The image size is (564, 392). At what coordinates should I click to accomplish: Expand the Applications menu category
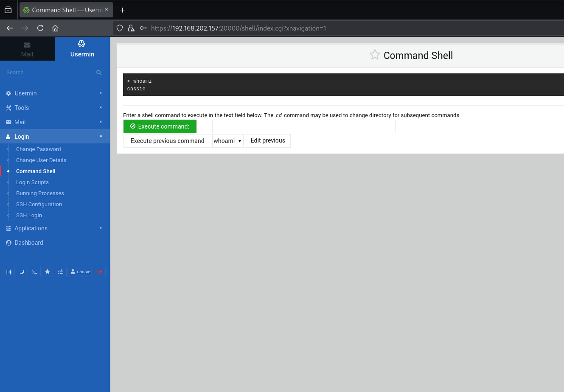pyautogui.click(x=55, y=228)
